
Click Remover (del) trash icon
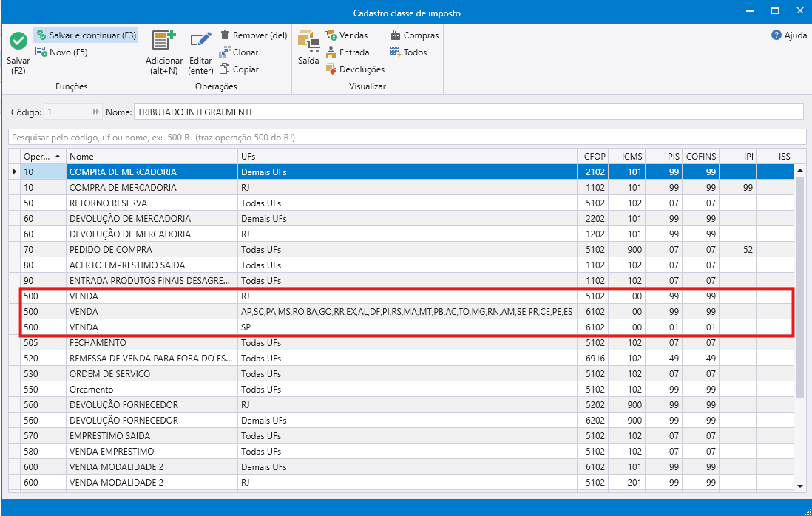tap(225, 35)
